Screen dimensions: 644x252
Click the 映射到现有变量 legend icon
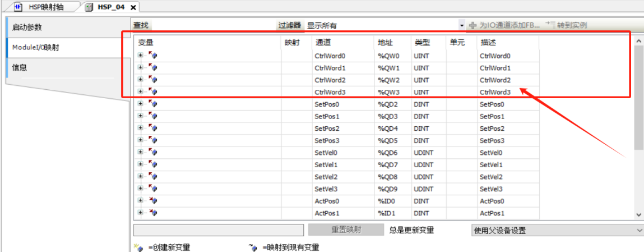(x=253, y=247)
